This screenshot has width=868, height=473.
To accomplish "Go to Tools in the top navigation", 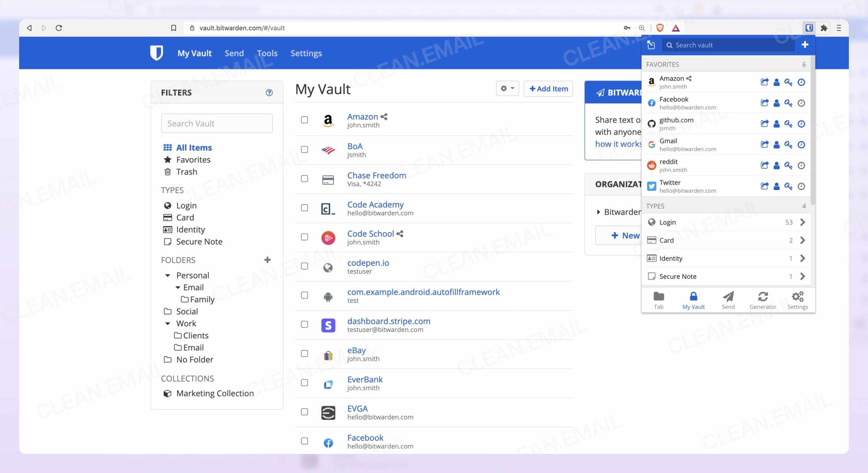I will pos(267,53).
